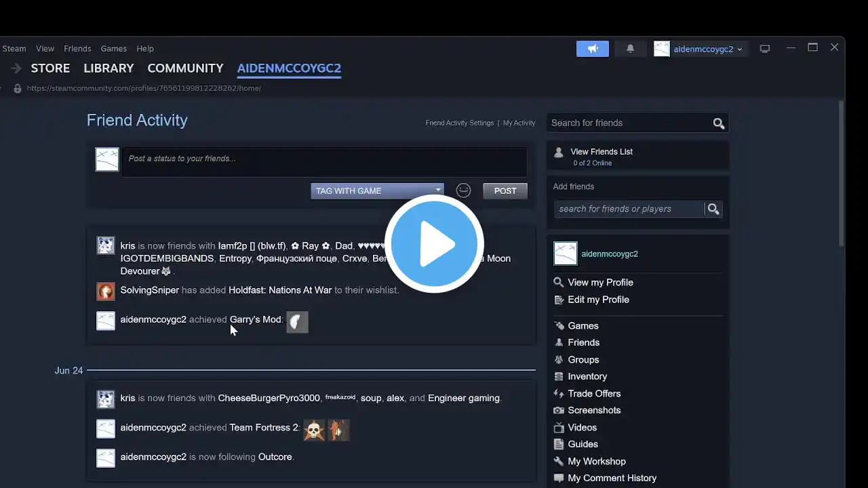Open CheeseBurgerPyro3000 profile link
868x488 pixels.
(269, 398)
